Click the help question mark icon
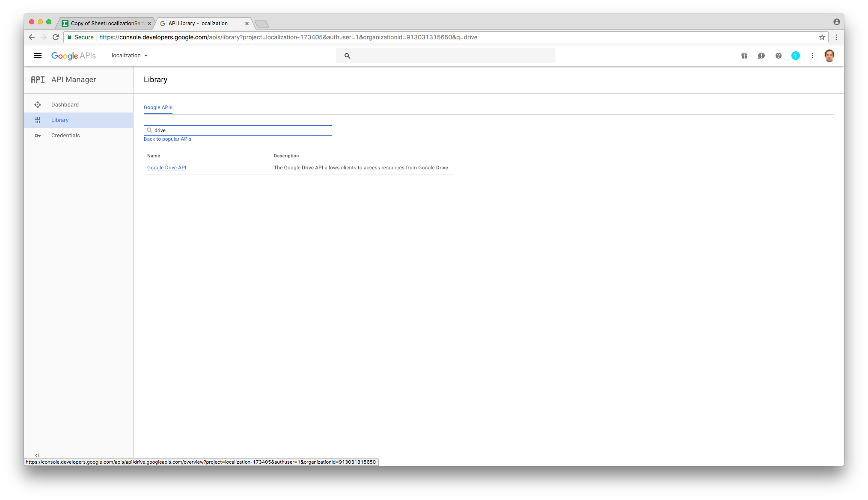Image resolution: width=868 pixels, height=500 pixels. tap(779, 56)
